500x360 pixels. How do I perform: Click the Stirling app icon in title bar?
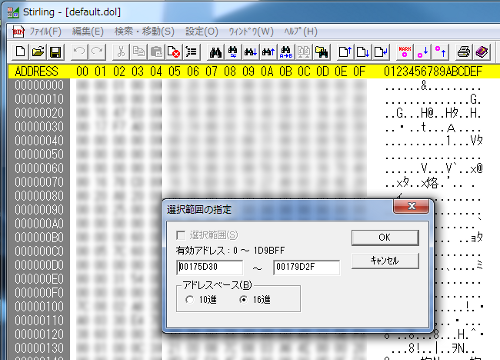click(13, 12)
